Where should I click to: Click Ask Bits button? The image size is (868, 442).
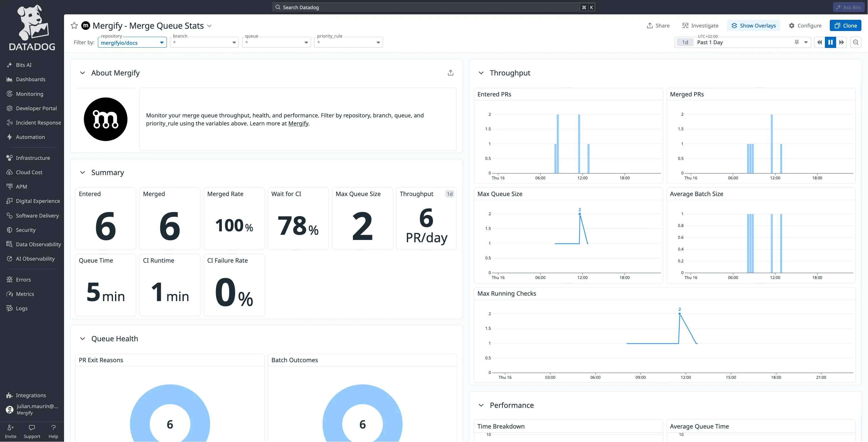848,7
